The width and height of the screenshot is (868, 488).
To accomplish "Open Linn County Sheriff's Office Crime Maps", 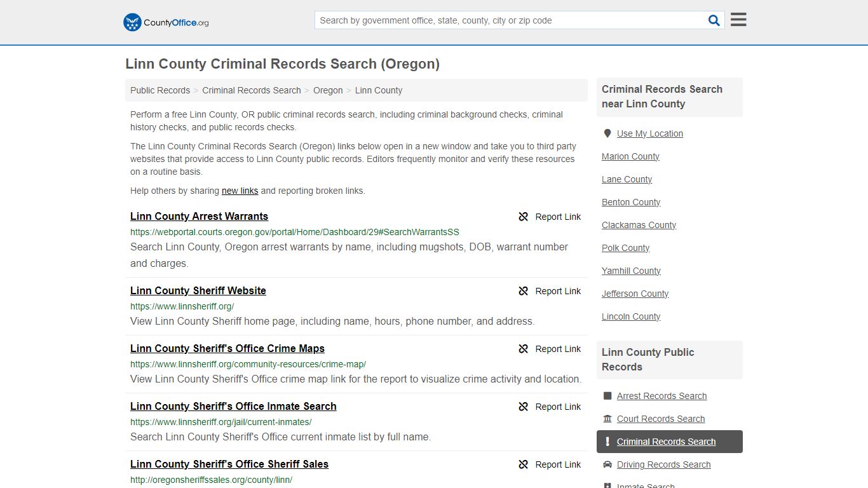I will click(227, 348).
